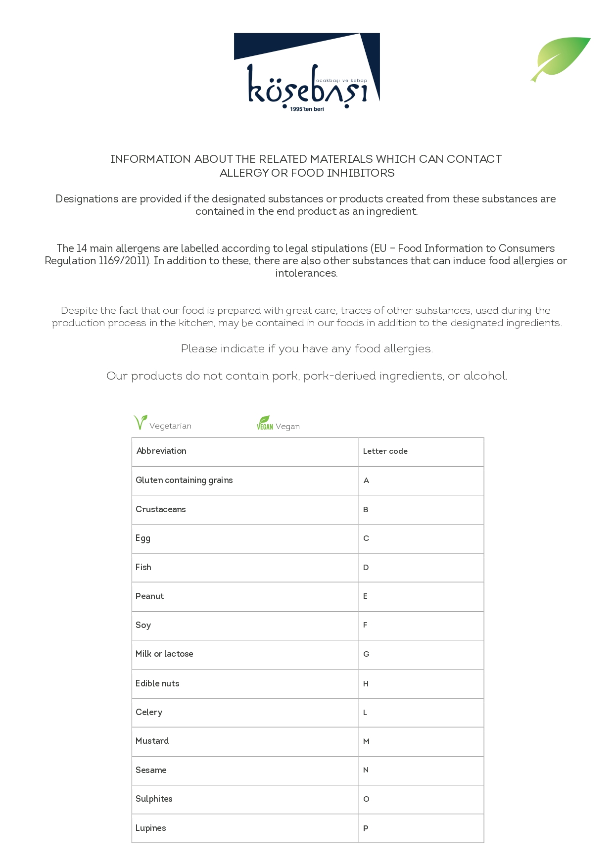Click the green leaf icon
Viewport: 614px width, 868px height.
click(561, 59)
